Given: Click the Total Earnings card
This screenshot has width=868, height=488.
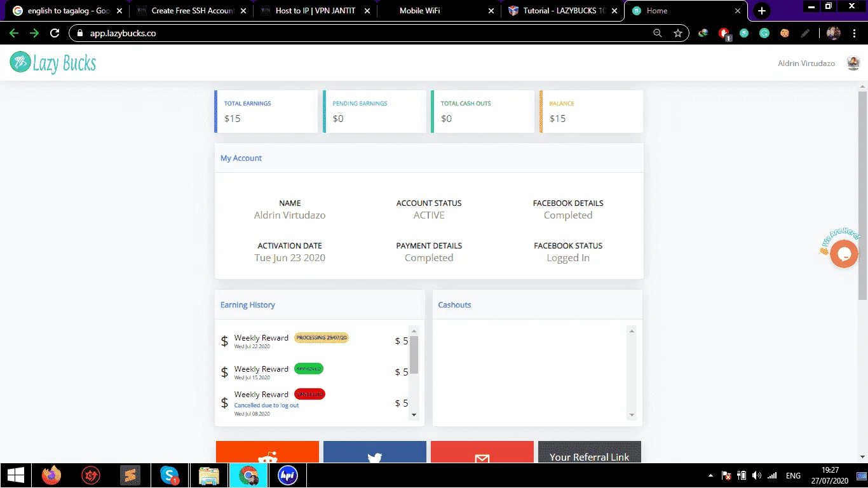Looking at the screenshot, I should point(266,111).
